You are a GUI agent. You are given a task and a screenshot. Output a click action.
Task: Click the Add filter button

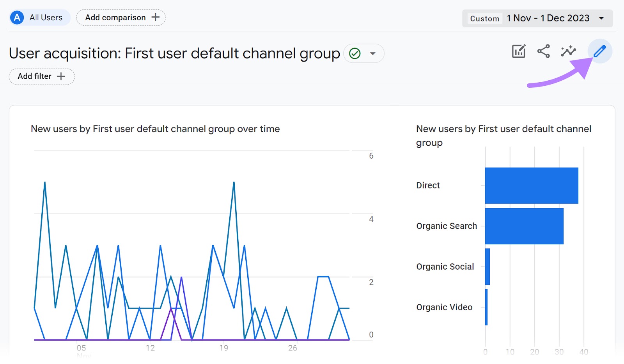(34, 76)
